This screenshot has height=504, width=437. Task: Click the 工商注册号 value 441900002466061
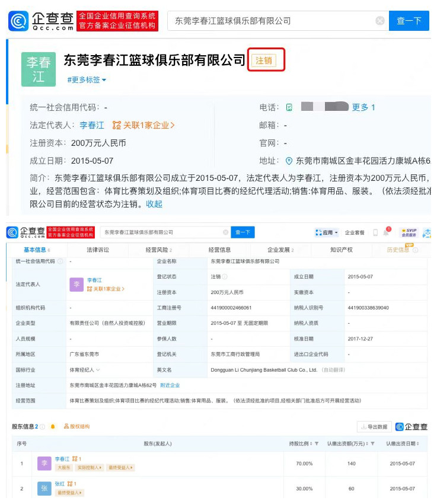pos(231,308)
